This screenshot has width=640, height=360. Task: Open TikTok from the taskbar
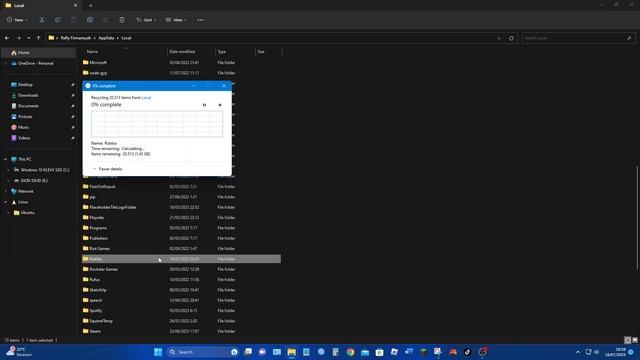click(467, 352)
